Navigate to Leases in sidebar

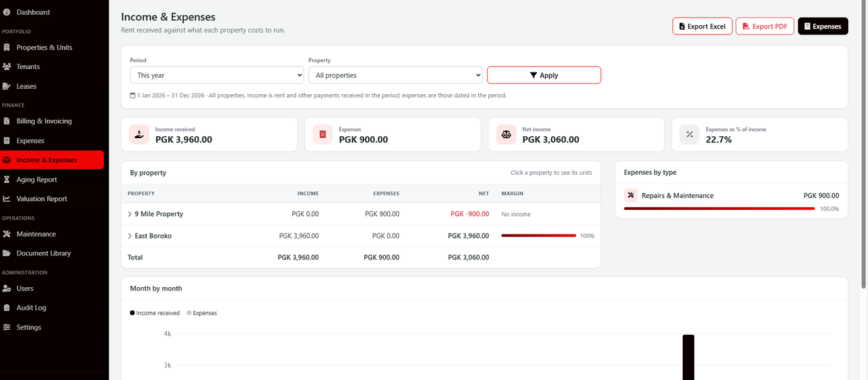[52, 86]
